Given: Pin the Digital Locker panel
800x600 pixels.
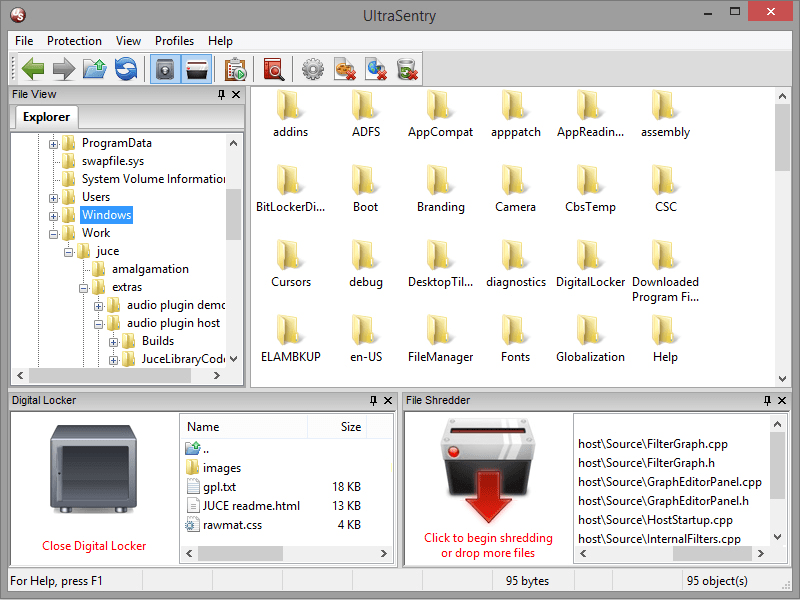Looking at the screenshot, I should [x=373, y=401].
